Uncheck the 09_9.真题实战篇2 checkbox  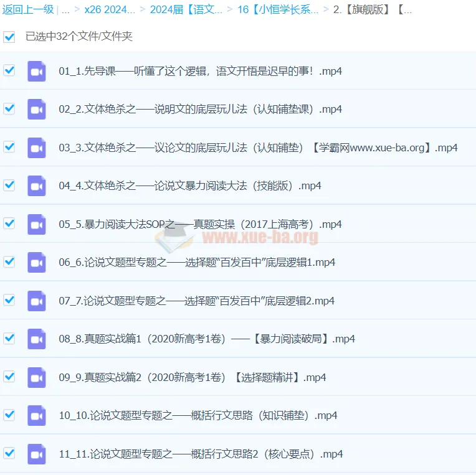tap(9, 377)
